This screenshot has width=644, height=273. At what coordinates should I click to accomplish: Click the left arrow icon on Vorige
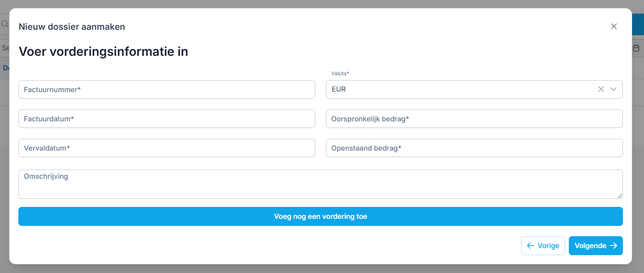pyautogui.click(x=530, y=245)
